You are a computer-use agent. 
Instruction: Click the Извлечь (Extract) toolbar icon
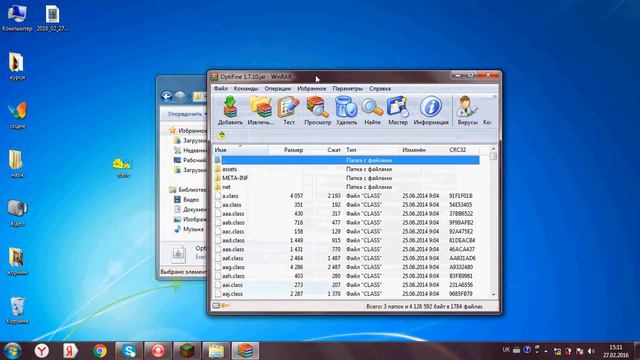pos(260,111)
